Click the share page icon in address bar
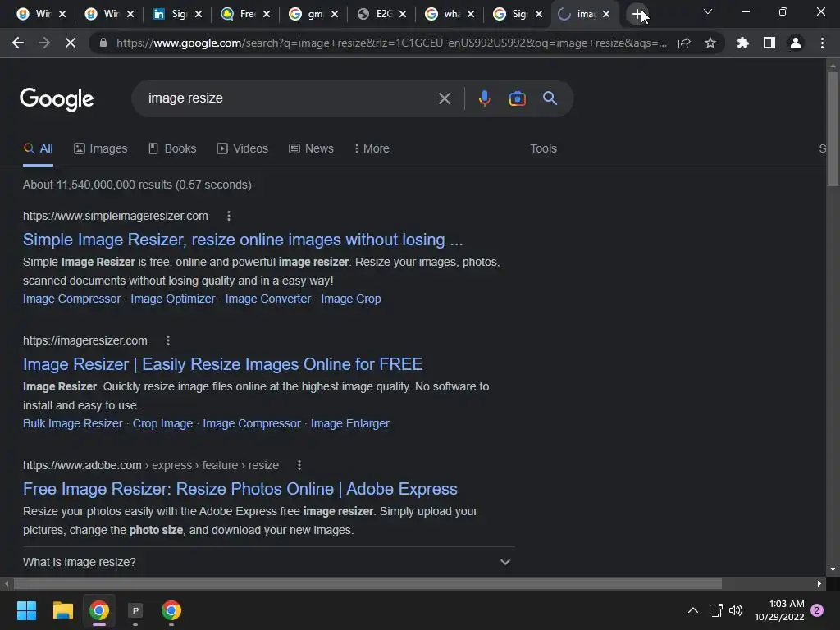Screen dimensions: 840x630 click(684, 43)
